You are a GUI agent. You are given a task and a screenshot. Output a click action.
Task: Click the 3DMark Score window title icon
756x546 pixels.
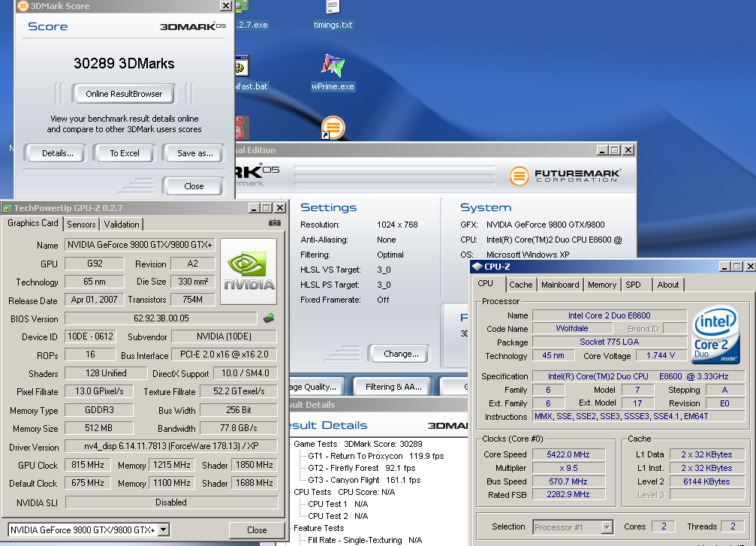click(23, 6)
